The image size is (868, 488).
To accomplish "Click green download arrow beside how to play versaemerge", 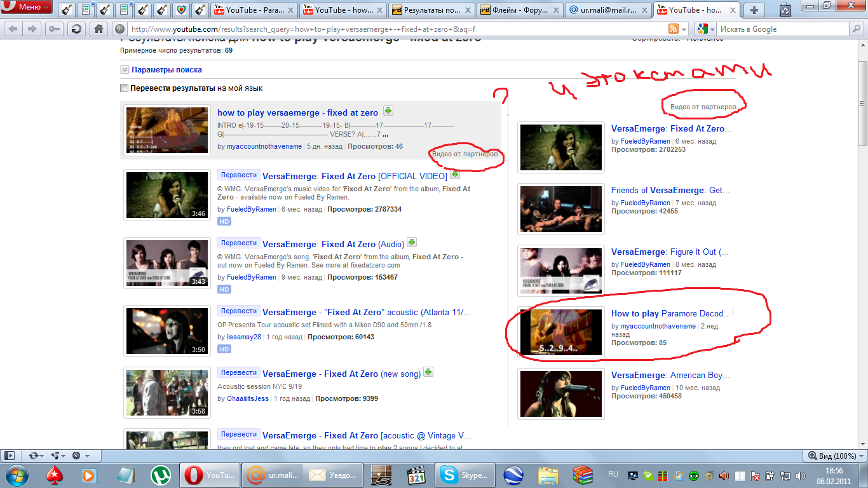I will coord(388,111).
